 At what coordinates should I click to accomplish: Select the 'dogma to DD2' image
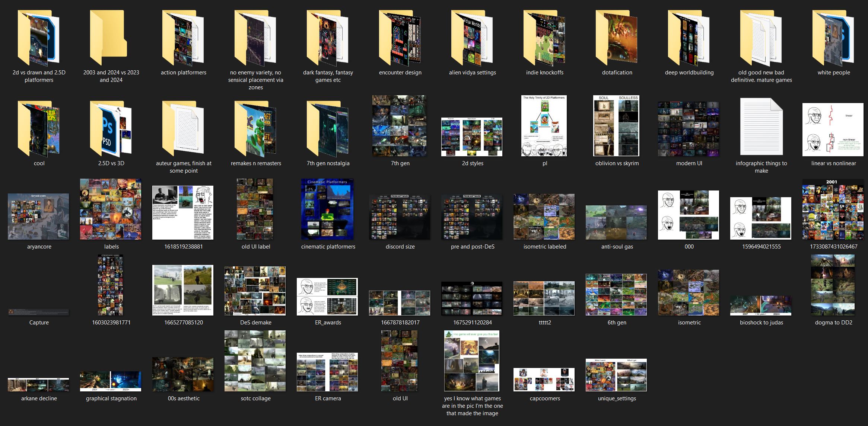point(833,285)
